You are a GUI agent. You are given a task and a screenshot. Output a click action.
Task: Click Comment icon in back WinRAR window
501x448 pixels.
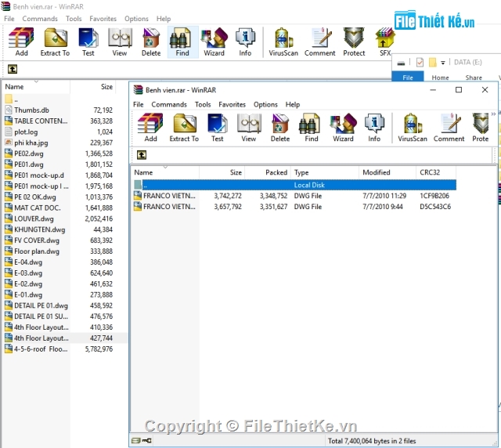pyautogui.click(x=320, y=42)
